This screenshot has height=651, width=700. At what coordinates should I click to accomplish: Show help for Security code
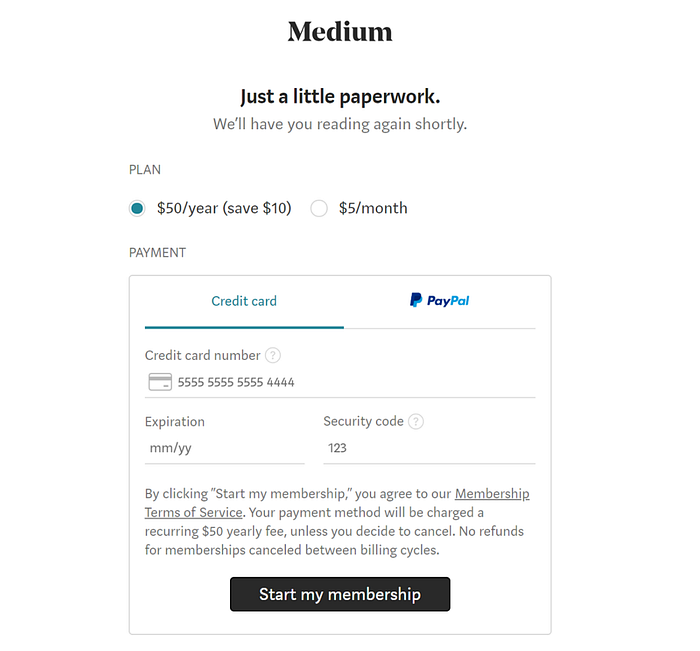pos(416,422)
